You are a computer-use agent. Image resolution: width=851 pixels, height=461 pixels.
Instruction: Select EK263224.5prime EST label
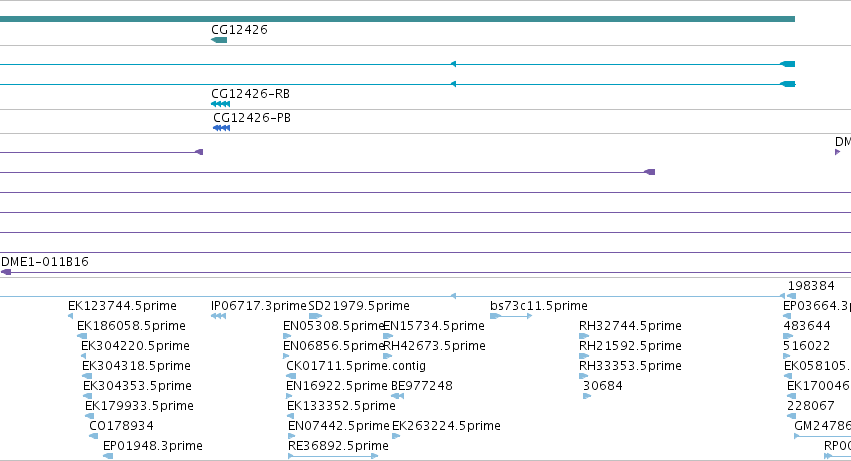(446, 426)
